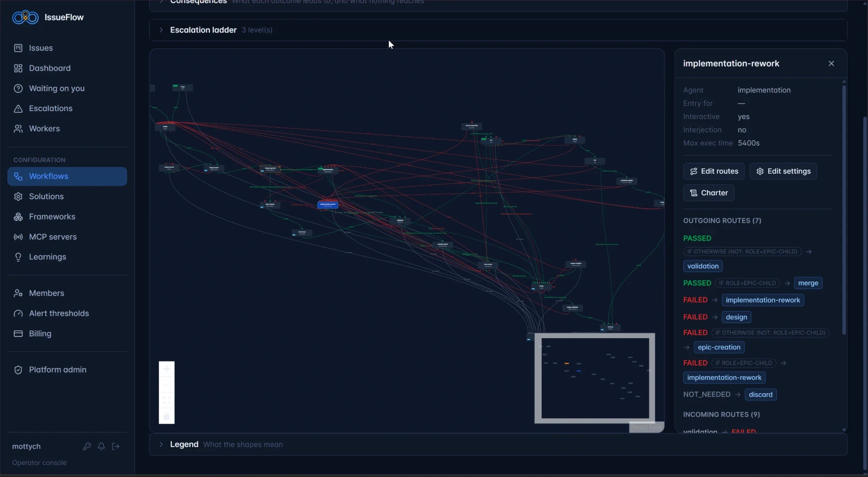Click the graph minimap
Image resolution: width=868 pixels, height=477 pixels.
[595, 378]
